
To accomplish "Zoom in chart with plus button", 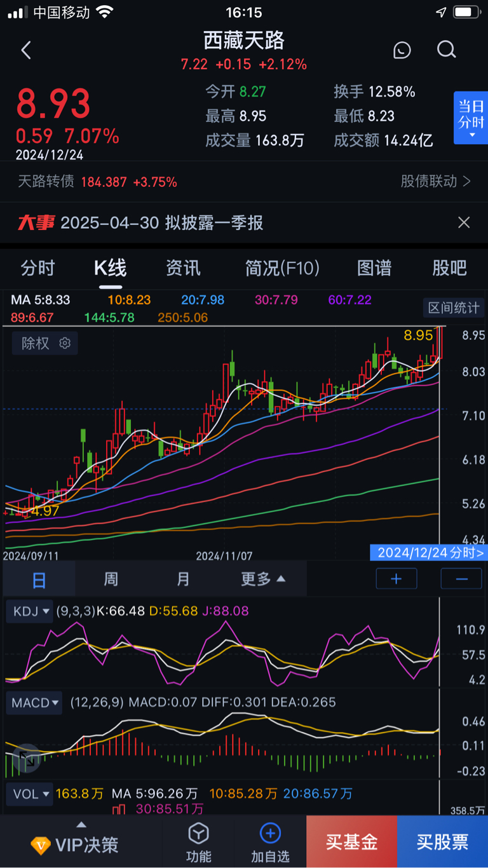I will pos(396,579).
